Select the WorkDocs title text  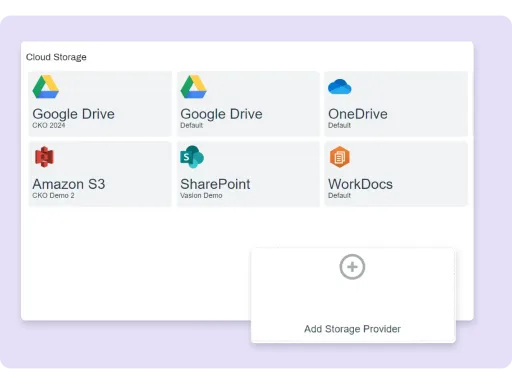tap(360, 184)
